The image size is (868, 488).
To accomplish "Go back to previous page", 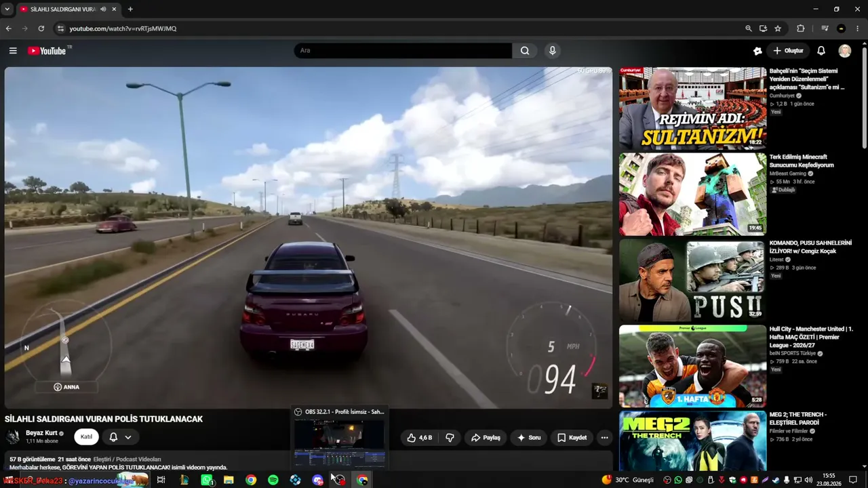I will [9, 28].
